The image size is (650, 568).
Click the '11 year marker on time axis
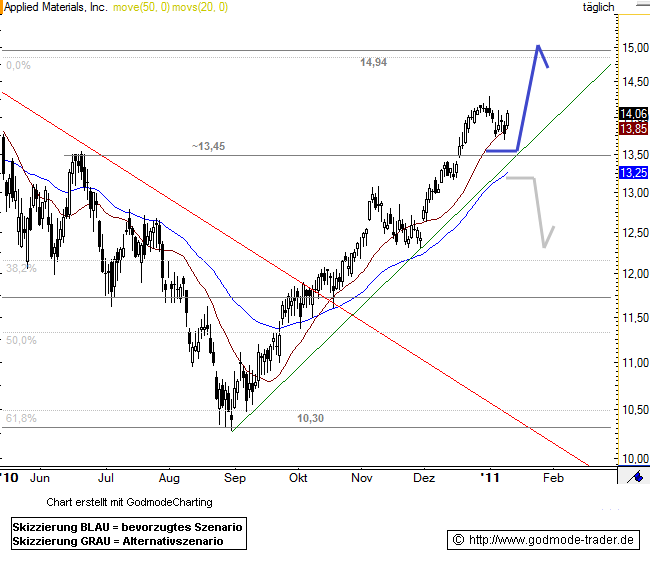[490, 478]
